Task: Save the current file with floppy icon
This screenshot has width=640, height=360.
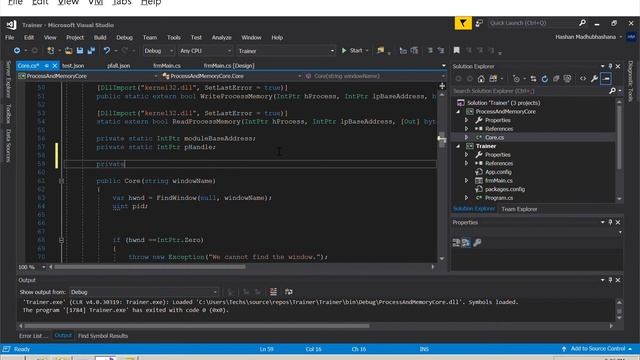Action: pos(80,51)
